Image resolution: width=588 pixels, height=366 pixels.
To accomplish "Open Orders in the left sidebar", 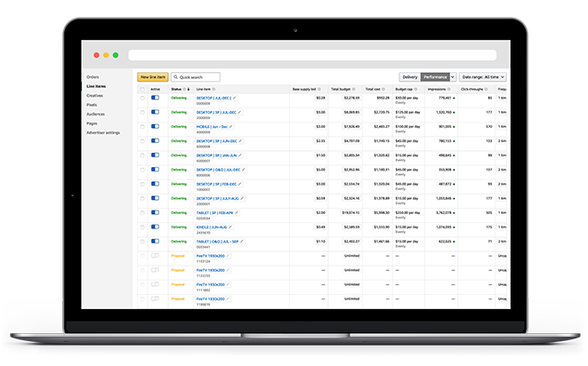I will [x=93, y=76].
